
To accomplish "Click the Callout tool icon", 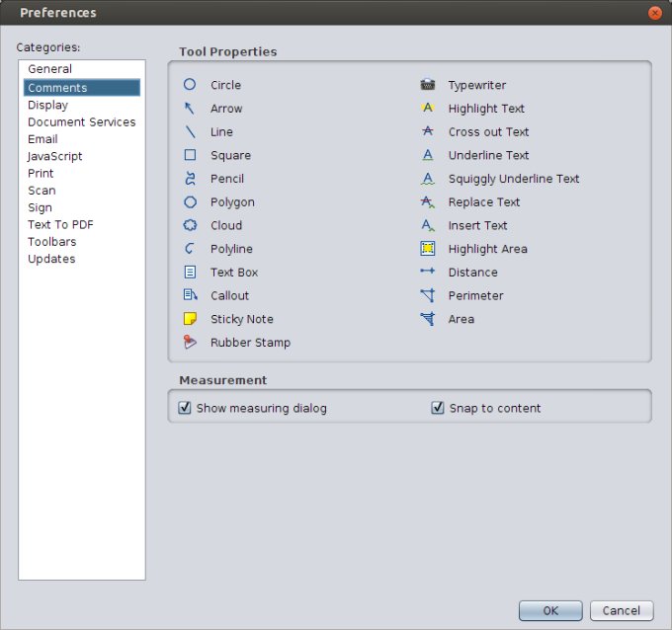I will click(x=190, y=295).
